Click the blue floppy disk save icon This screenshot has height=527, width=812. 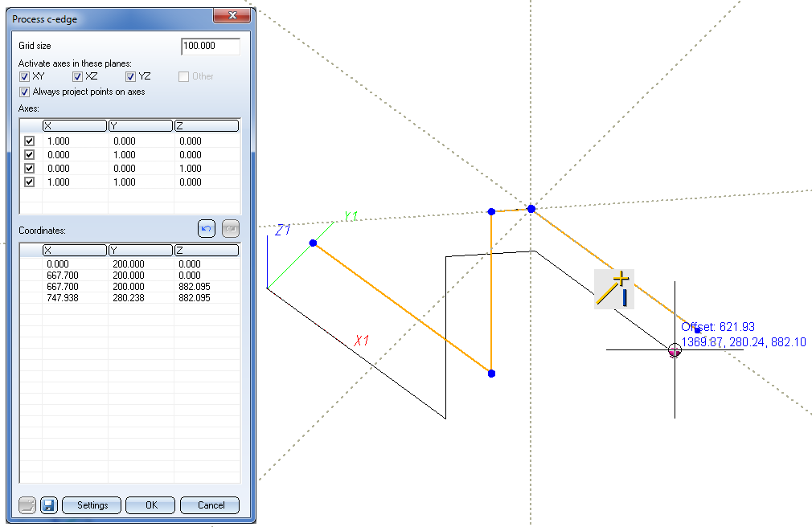pos(49,505)
